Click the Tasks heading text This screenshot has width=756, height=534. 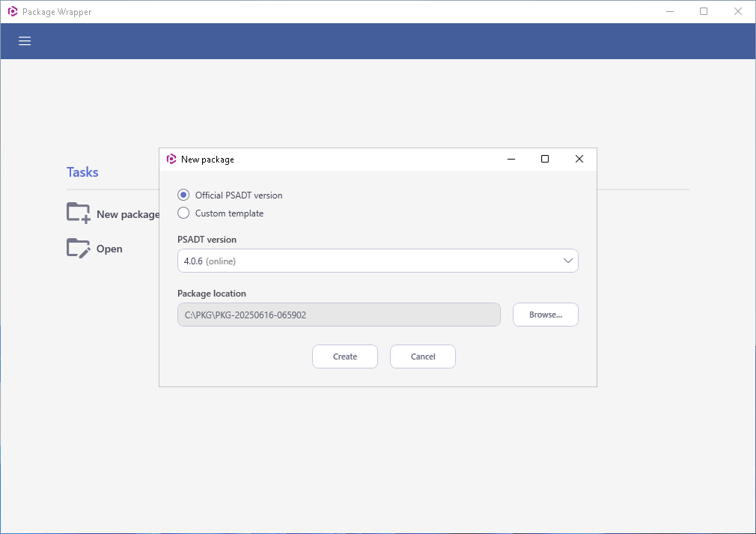point(82,172)
